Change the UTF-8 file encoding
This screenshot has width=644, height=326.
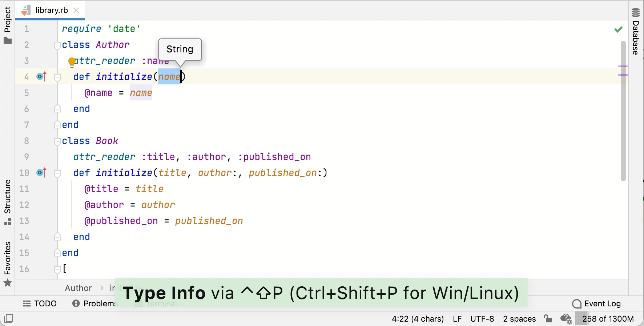[x=482, y=319]
